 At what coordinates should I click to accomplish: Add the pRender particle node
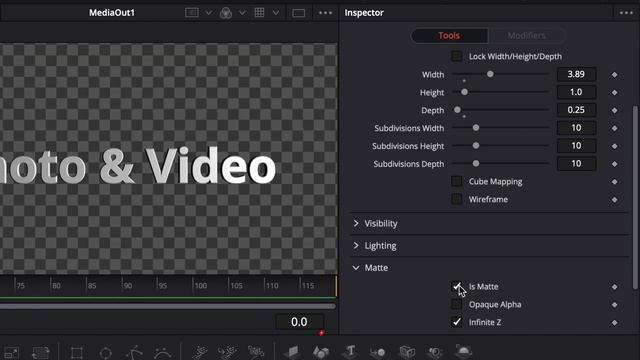click(x=256, y=352)
